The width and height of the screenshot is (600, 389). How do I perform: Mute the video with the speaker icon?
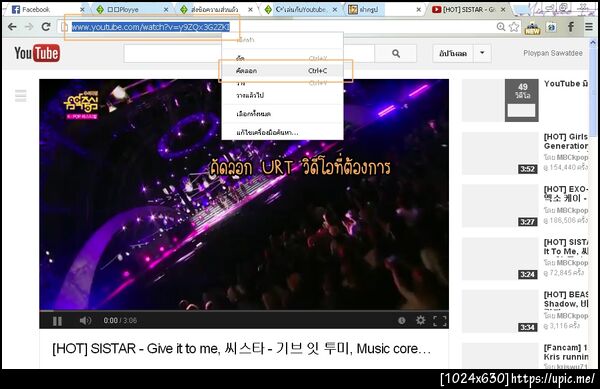85,320
